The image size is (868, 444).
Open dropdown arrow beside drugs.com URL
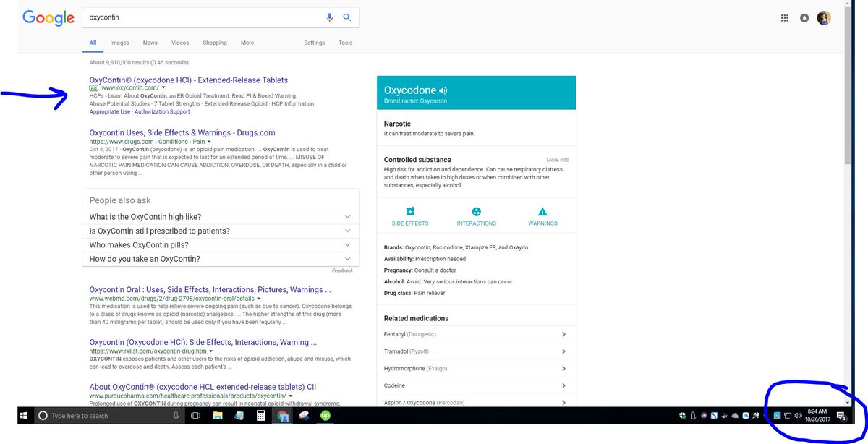208,142
